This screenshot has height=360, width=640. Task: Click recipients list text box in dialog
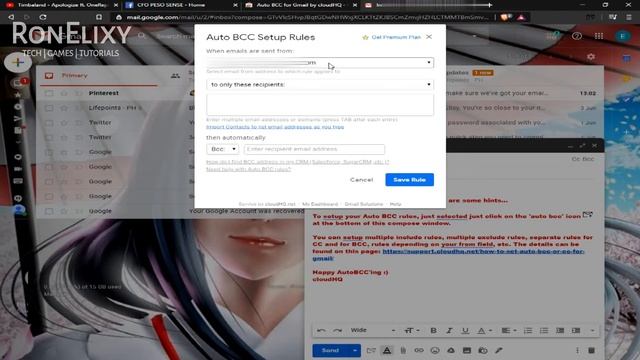tap(320, 104)
